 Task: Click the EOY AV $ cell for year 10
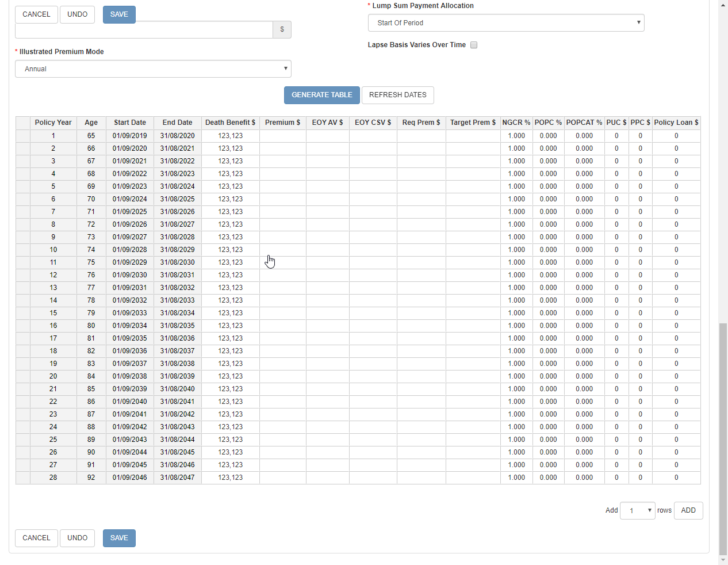327,250
